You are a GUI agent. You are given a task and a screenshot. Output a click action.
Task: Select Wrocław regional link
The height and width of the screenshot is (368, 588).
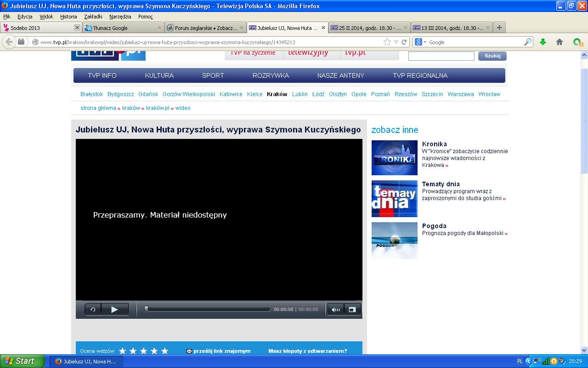[489, 94]
